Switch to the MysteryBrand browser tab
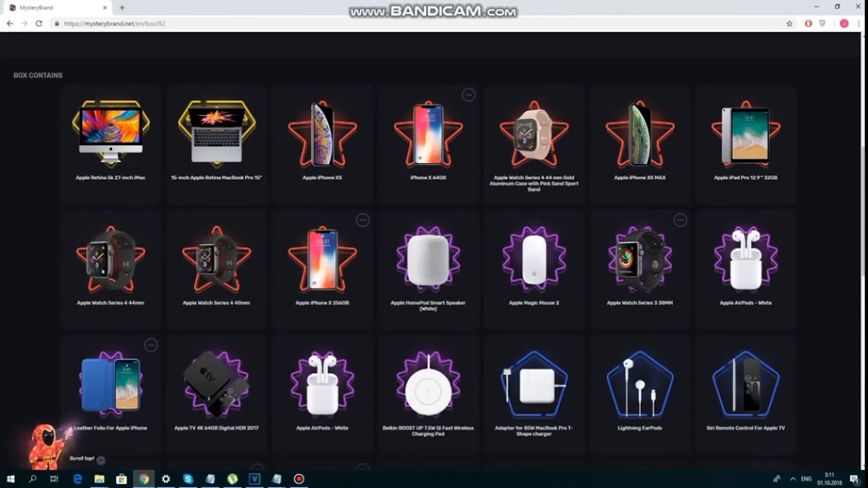Viewport: 868px width, 488px height. tap(58, 7)
